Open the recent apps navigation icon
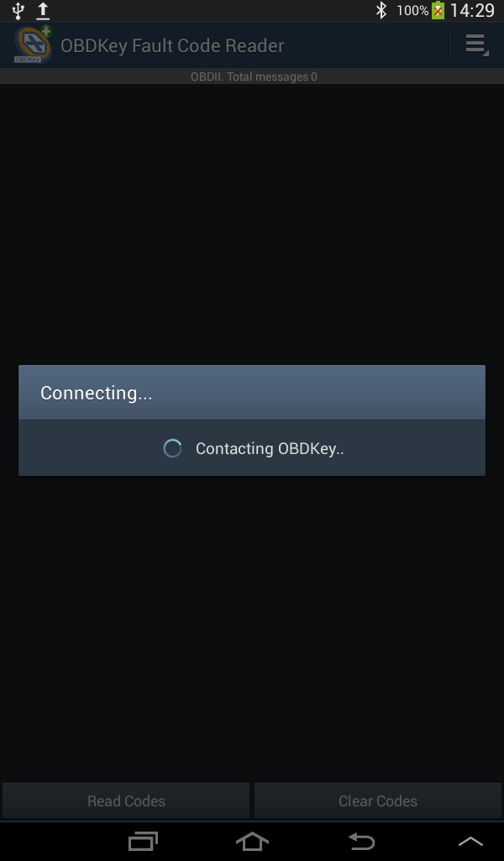Image resolution: width=504 pixels, height=861 pixels. (143, 841)
